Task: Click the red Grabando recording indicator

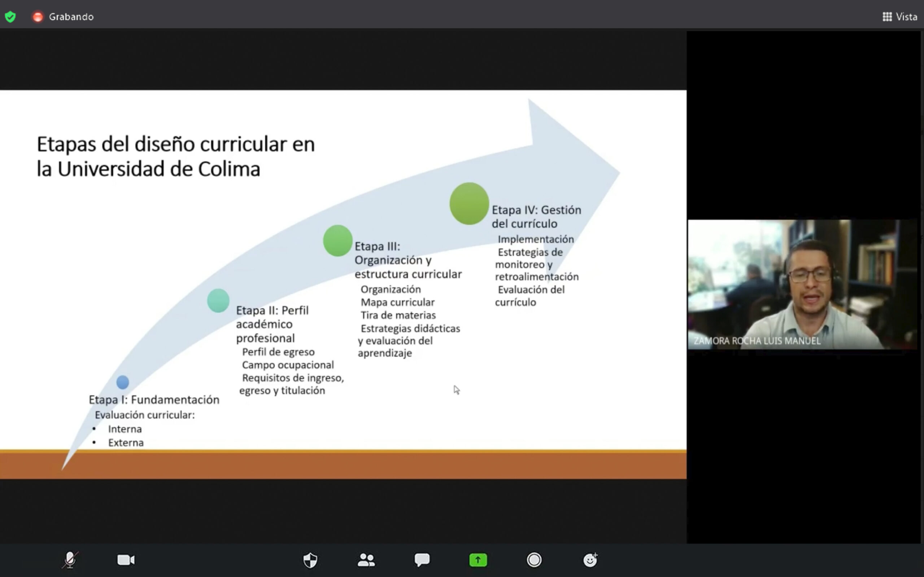Action: pos(38,17)
